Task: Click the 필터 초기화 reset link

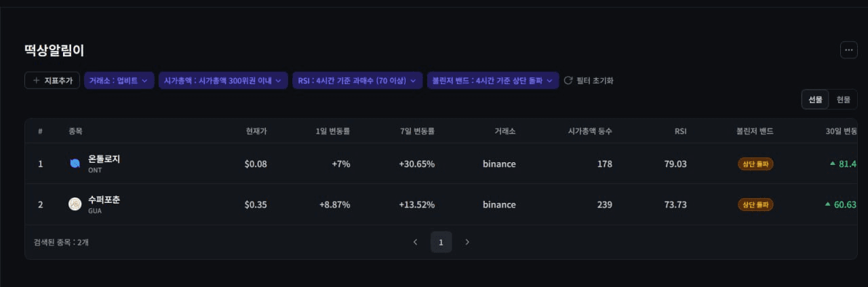Action: (x=595, y=81)
